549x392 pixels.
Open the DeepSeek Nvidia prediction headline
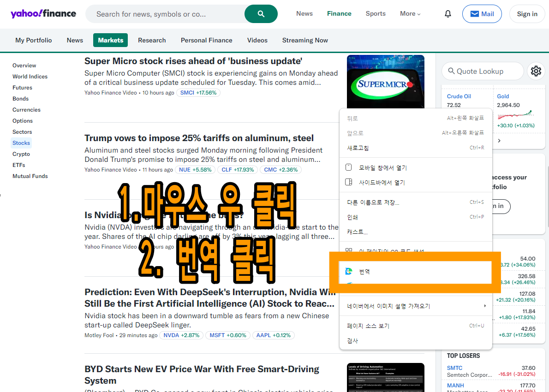coord(210,298)
